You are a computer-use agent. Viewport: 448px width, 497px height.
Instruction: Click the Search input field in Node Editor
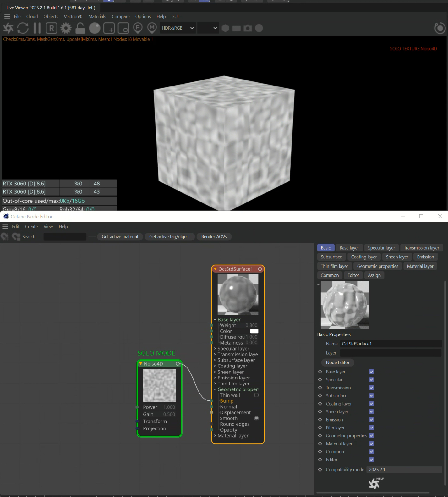65,237
